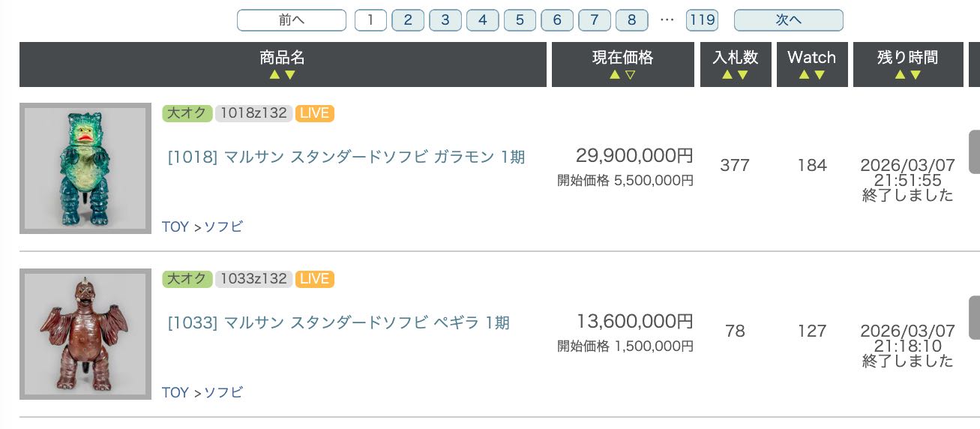980x429 pixels.
Task: View the brown Peguila figure thumbnail
Action: [85, 334]
